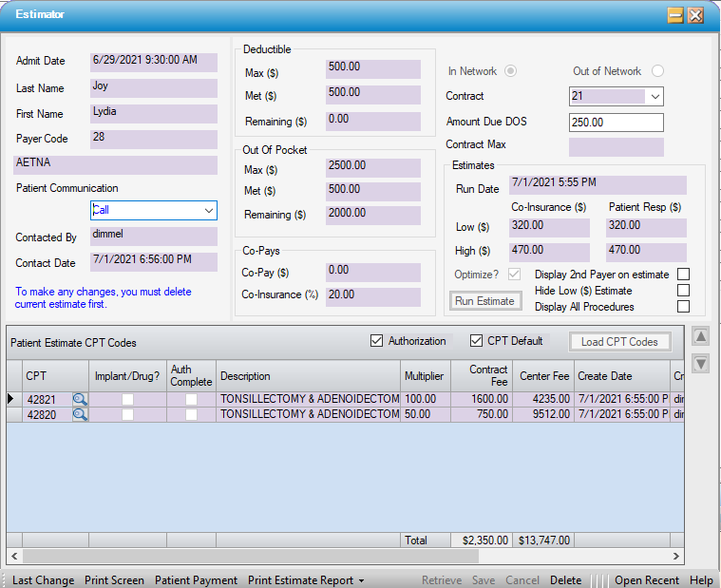The height and width of the screenshot is (588, 721).
Task: Open the Patient Payment menu item
Action: click(x=196, y=580)
